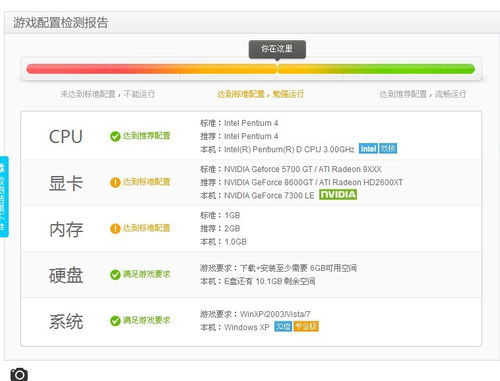The width and height of the screenshot is (500, 381).
Task: Click E盘还有 10.1GB 剩余空间 text
Action: pyautogui.click(x=270, y=281)
